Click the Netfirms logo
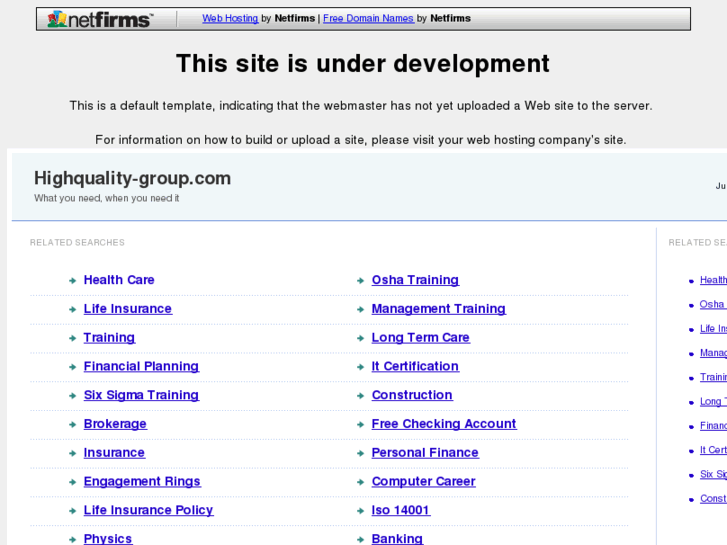Viewport: 727px width, 545px height. (x=100, y=19)
